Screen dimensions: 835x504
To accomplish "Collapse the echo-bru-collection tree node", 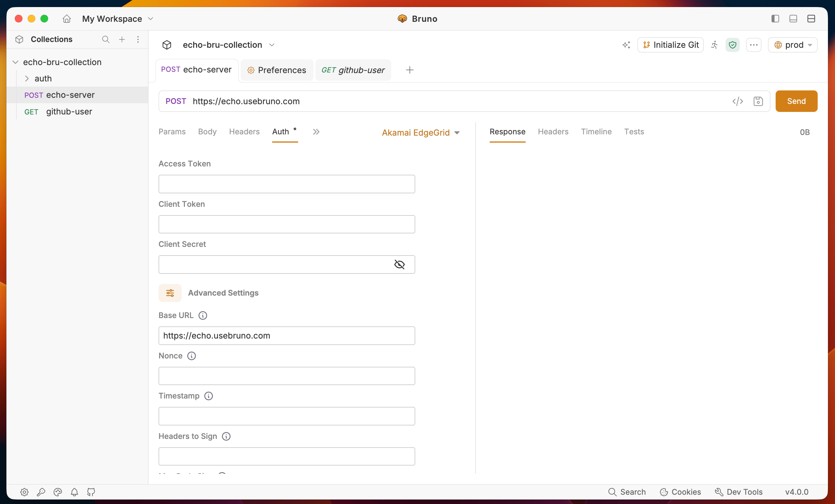I will (x=15, y=62).
